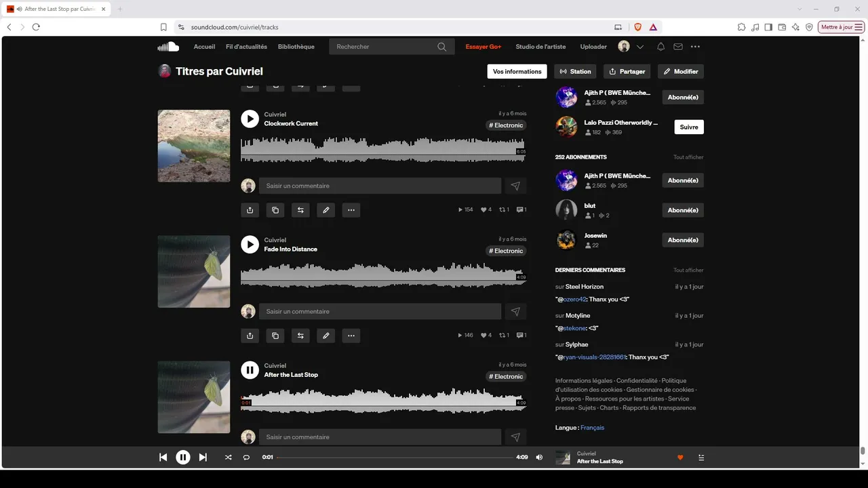868x488 pixels.
Task: Start the Station for Cuivriel
Action: (x=575, y=71)
